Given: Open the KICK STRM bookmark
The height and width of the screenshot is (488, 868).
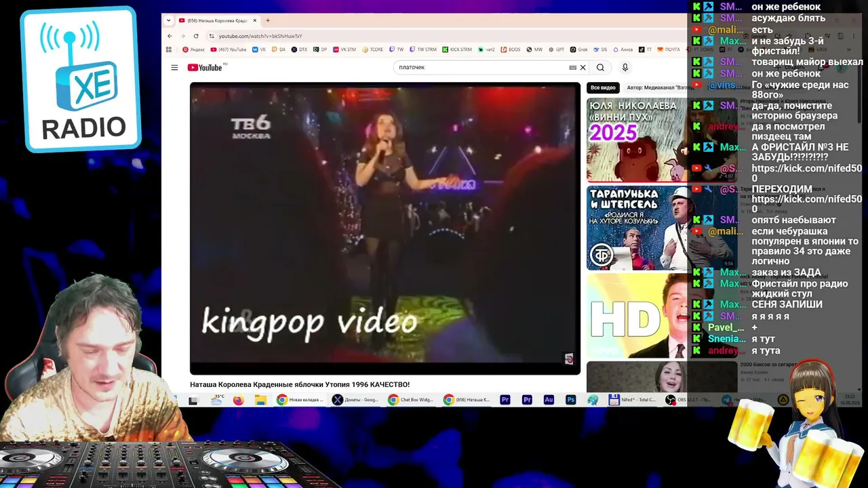Looking at the screenshot, I should [x=457, y=49].
